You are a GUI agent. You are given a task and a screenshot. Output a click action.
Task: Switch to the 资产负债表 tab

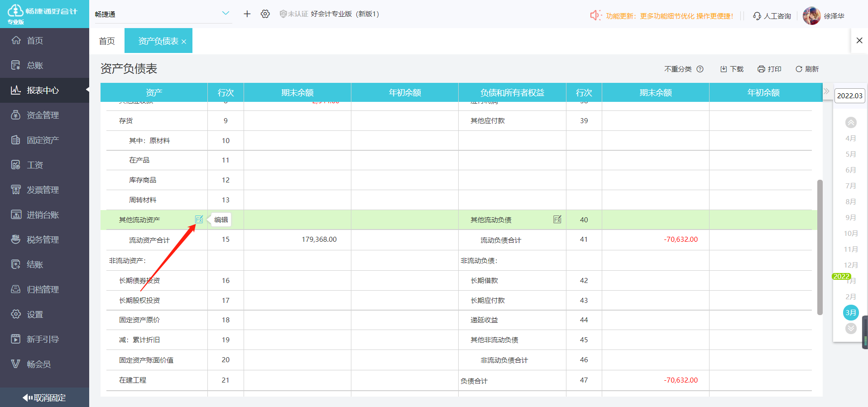tap(158, 41)
